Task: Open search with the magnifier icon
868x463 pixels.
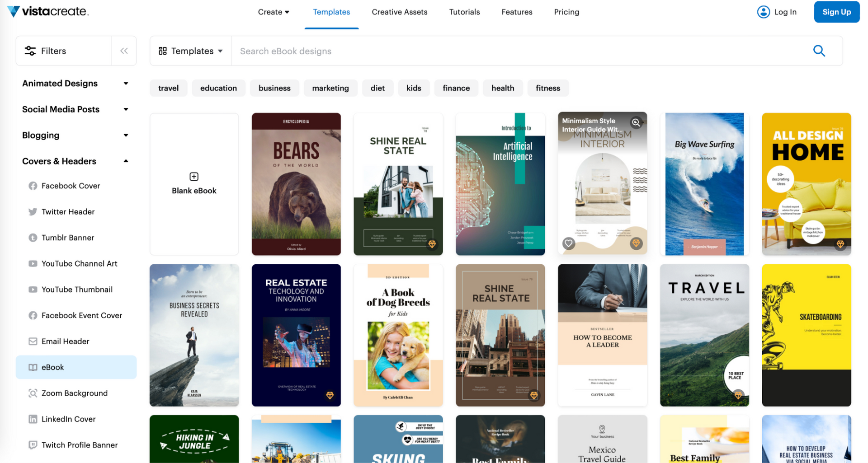Action: [x=819, y=51]
